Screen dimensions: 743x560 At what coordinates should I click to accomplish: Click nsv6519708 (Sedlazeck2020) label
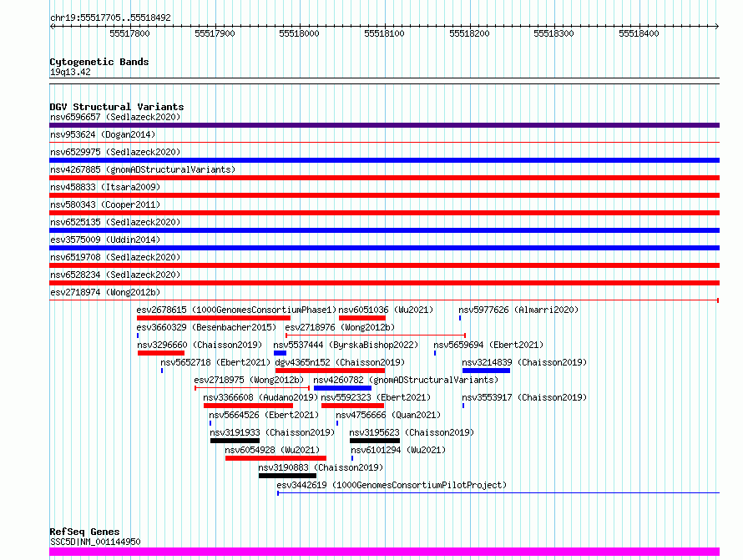(x=115, y=257)
